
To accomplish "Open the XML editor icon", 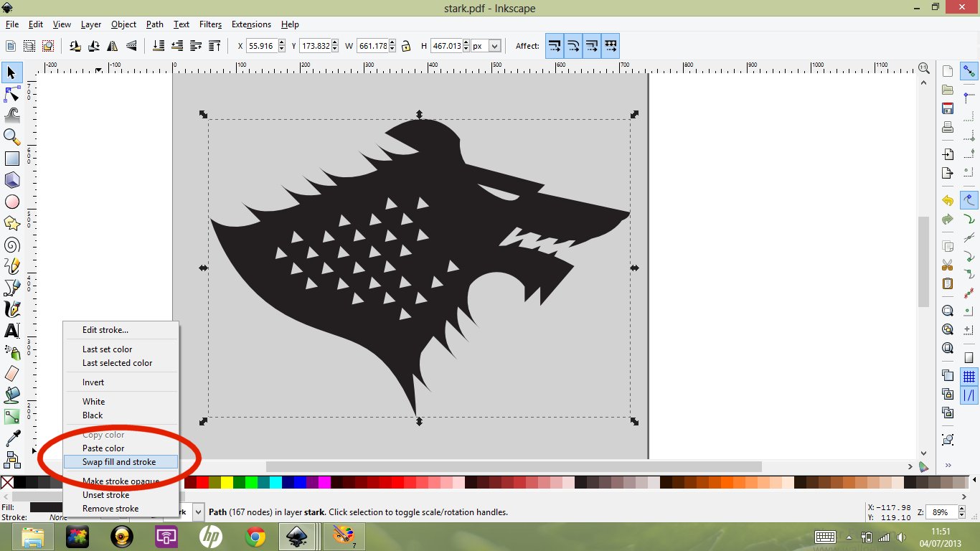I will click(947, 438).
